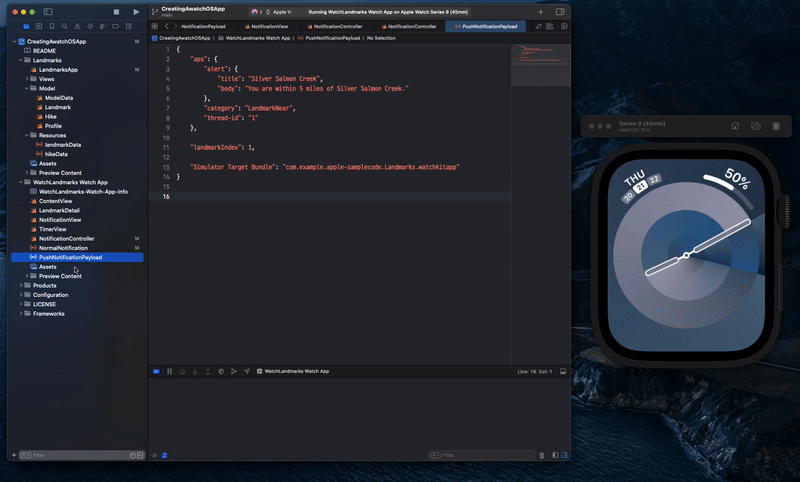Open the README file
800x482 pixels.
point(44,51)
